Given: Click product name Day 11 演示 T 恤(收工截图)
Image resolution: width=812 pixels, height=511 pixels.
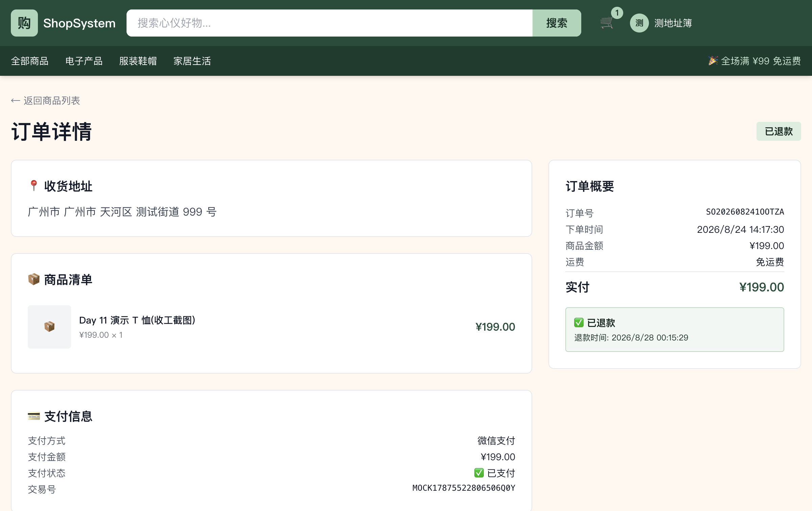Looking at the screenshot, I should 137,320.
